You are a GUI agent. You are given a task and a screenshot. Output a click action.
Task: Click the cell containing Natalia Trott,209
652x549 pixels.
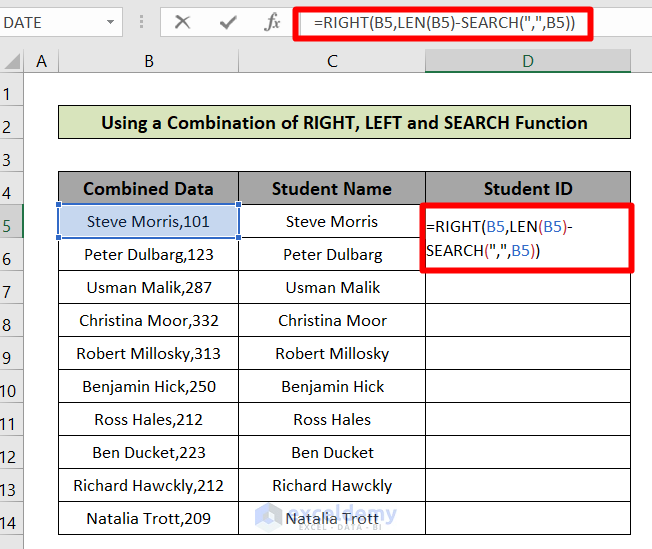tap(148, 519)
